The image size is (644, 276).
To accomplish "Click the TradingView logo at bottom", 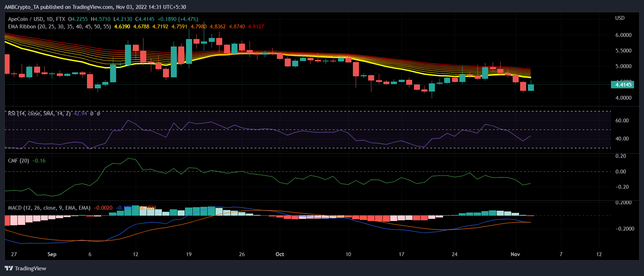I will tap(25, 268).
